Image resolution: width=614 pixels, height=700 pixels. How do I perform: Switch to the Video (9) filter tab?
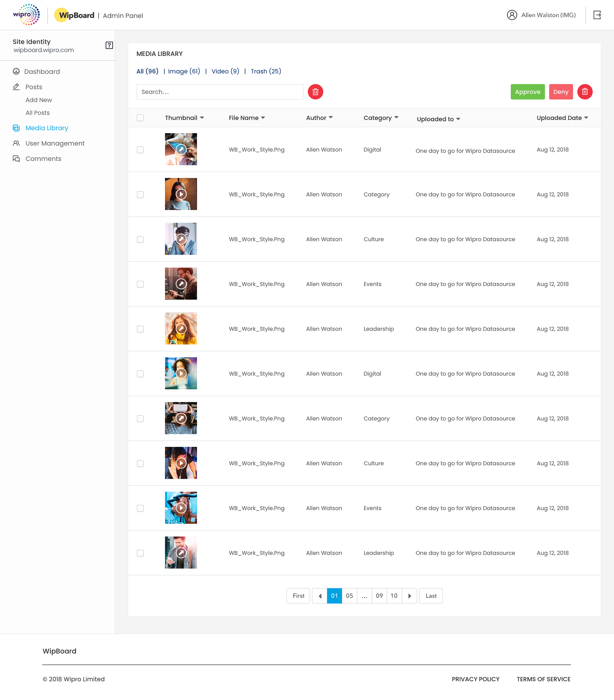pos(225,71)
